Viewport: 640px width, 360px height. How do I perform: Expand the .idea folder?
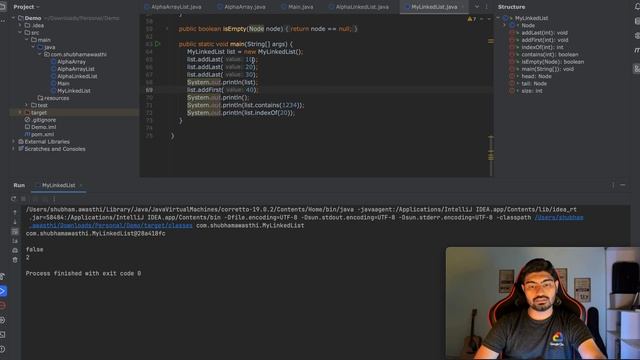[20, 25]
